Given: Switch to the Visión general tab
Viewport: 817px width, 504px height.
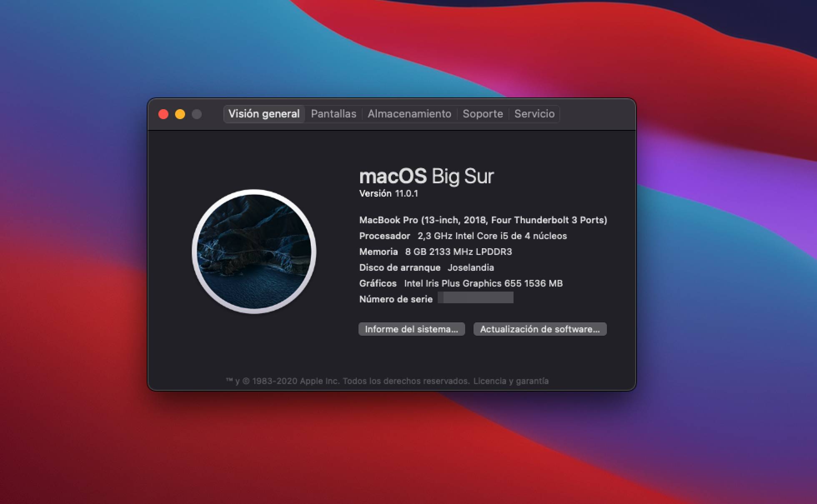Looking at the screenshot, I should pyautogui.click(x=264, y=114).
